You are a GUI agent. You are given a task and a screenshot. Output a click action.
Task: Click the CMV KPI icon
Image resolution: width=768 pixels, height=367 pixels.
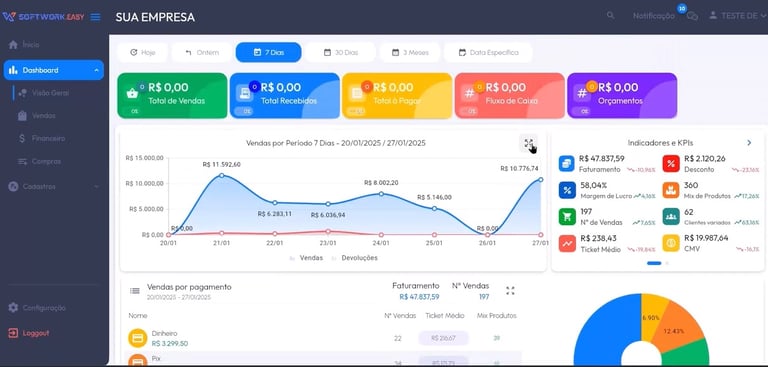pyautogui.click(x=671, y=244)
